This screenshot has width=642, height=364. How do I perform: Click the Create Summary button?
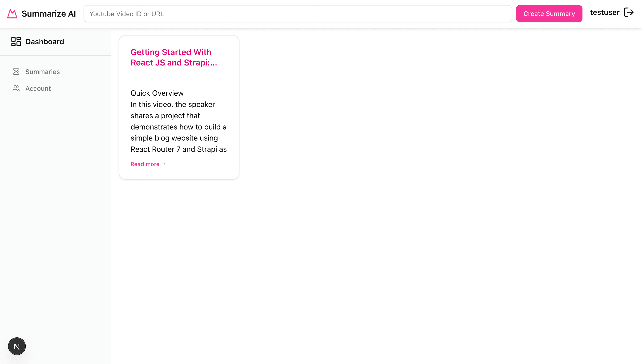tap(549, 14)
